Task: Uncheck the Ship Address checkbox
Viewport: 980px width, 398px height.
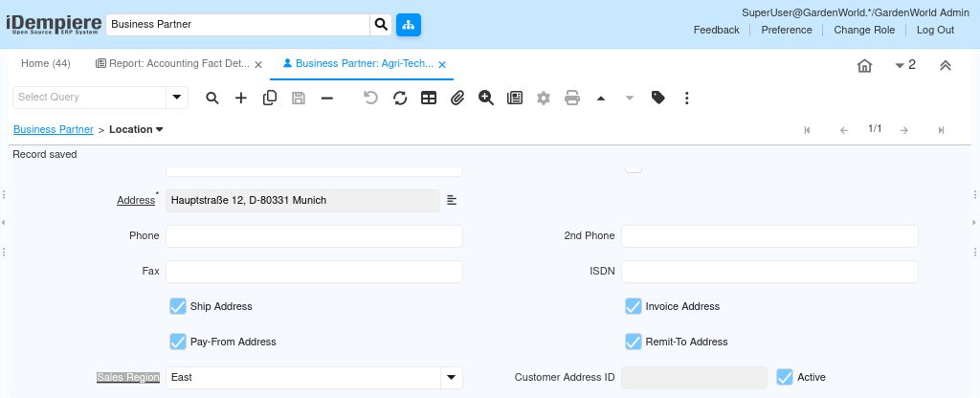Action: pyautogui.click(x=178, y=306)
